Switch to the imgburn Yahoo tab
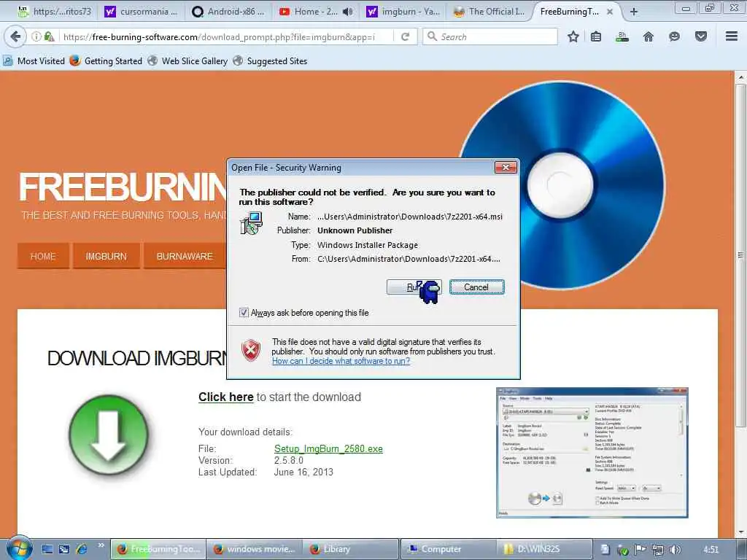 pos(403,12)
